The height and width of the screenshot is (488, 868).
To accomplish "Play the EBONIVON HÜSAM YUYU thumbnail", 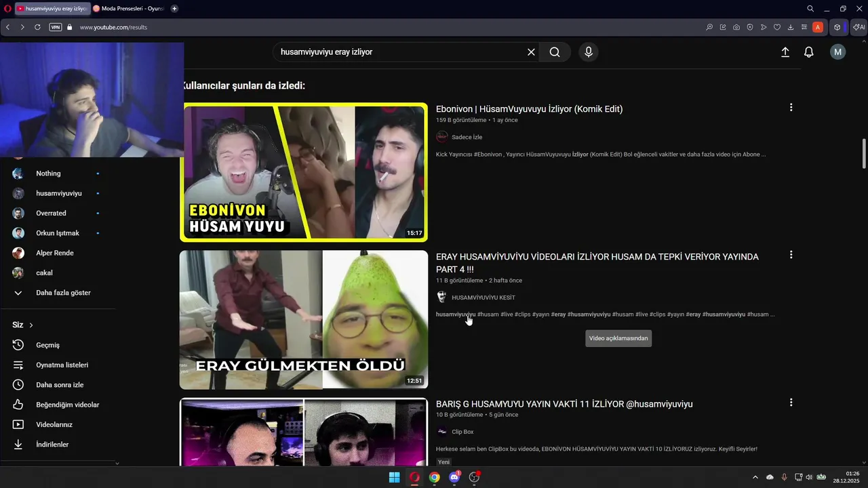I will click(x=304, y=172).
